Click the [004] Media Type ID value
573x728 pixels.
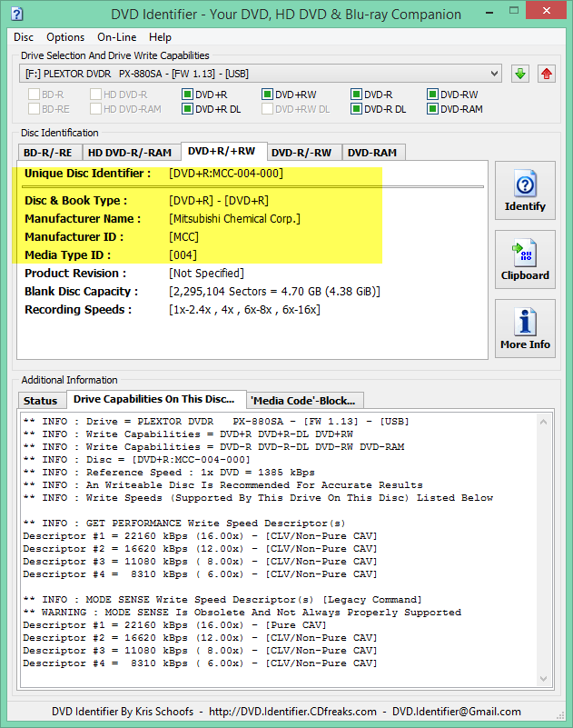click(x=183, y=254)
